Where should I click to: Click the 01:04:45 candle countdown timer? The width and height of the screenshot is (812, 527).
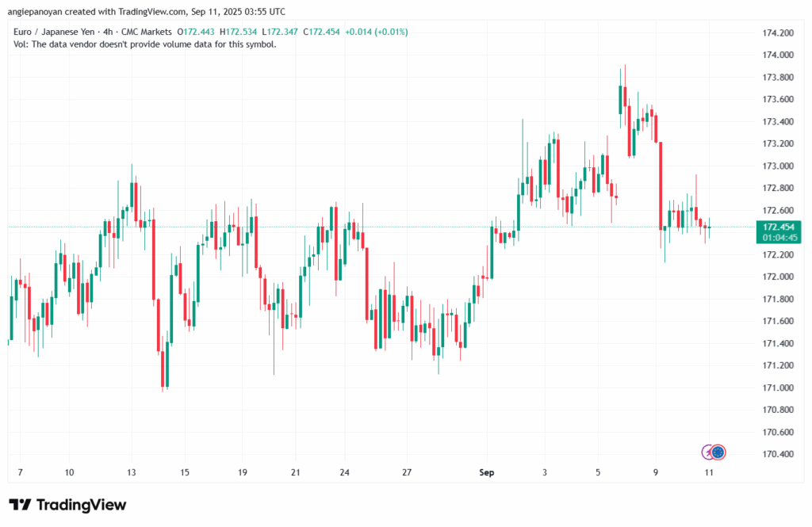[780, 238]
